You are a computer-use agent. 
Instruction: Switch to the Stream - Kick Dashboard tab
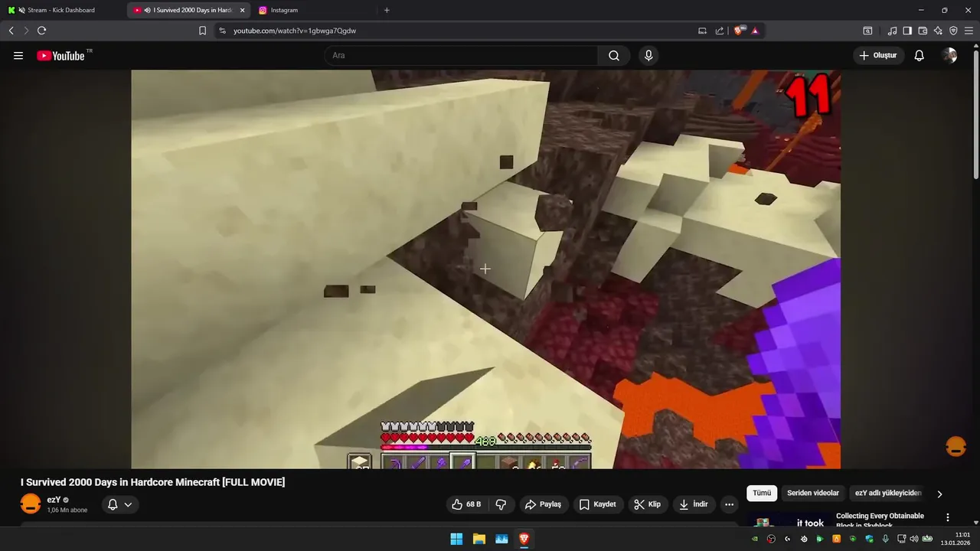pos(61,10)
